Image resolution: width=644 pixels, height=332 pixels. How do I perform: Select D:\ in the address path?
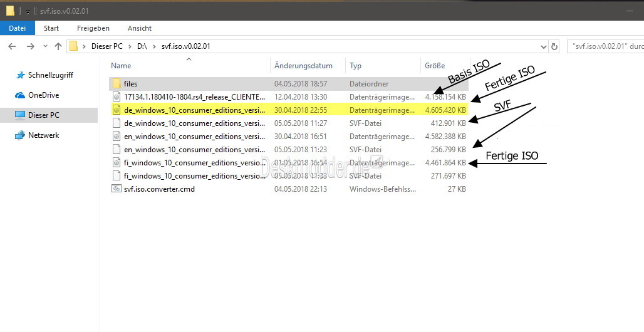(x=142, y=46)
